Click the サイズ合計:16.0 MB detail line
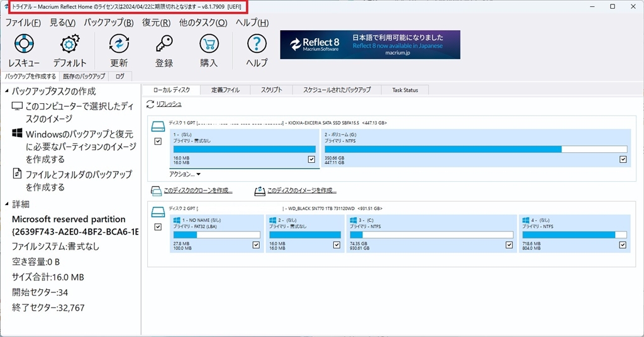This screenshot has width=644, height=337. point(48,277)
